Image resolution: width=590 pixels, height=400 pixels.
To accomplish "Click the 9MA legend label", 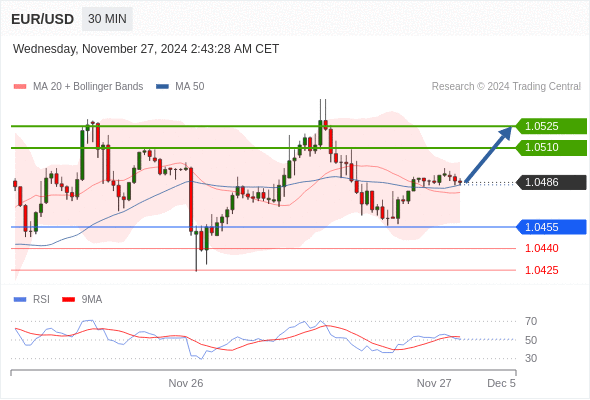I will tap(92, 300).
